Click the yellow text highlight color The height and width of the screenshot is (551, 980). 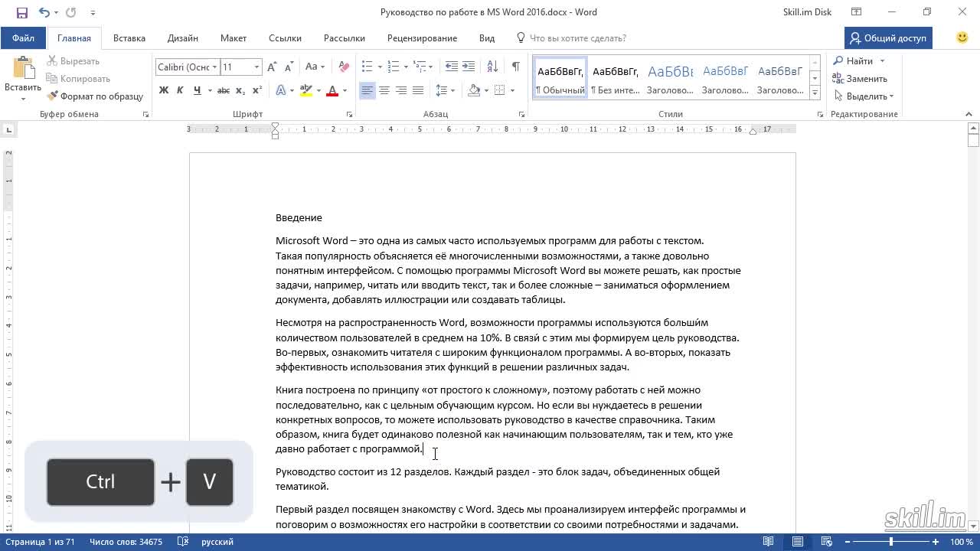point(306,90)
